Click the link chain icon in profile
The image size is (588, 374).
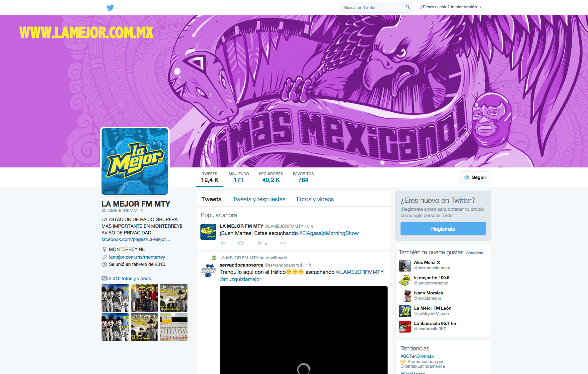pyautogui.click(x=104, y=257)
